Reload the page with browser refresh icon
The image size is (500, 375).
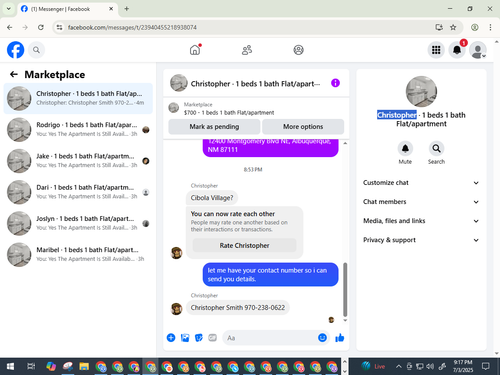[41, 27]
